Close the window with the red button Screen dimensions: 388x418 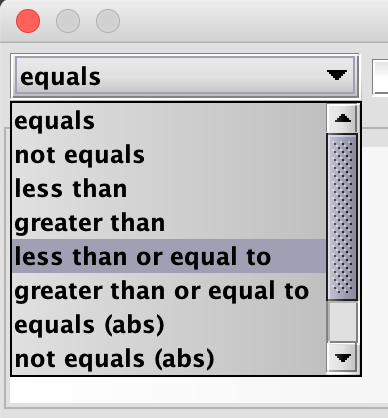28,21
